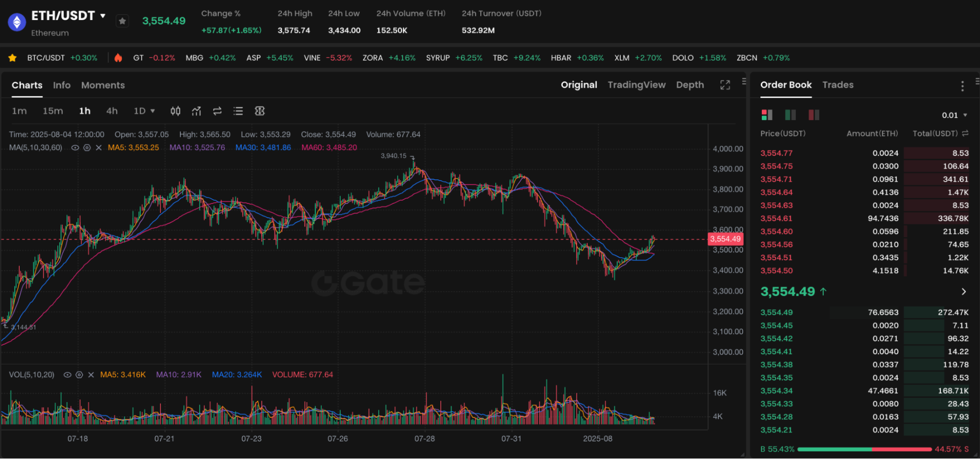Open the 0.01 price precision dropdown
The image size is (980, 459).
click(x=955, y=115)
